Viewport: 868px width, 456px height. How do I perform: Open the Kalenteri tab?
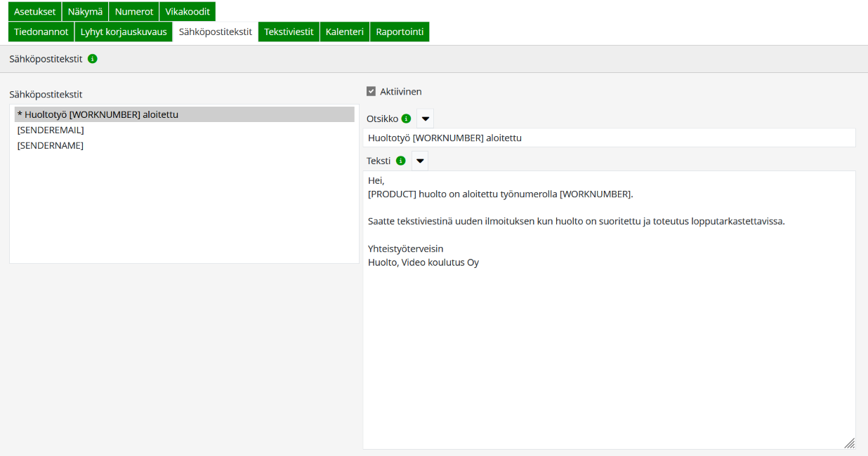345,32
